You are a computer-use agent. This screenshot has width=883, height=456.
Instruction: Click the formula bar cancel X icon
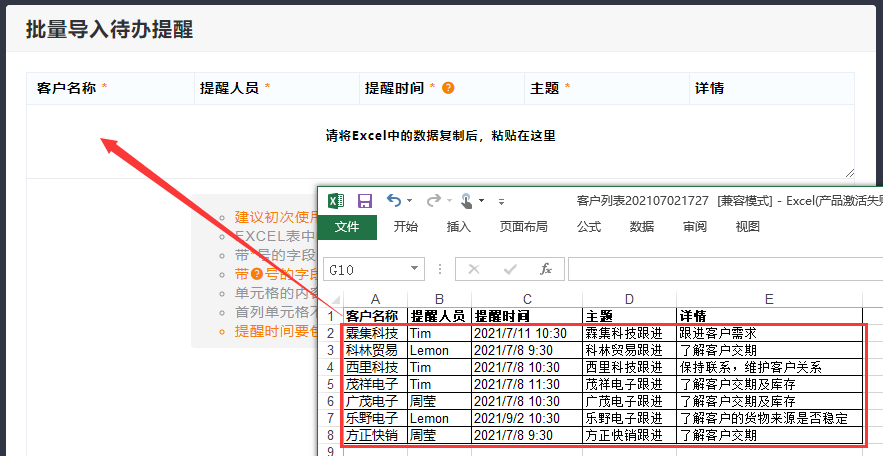pos(474,270)
